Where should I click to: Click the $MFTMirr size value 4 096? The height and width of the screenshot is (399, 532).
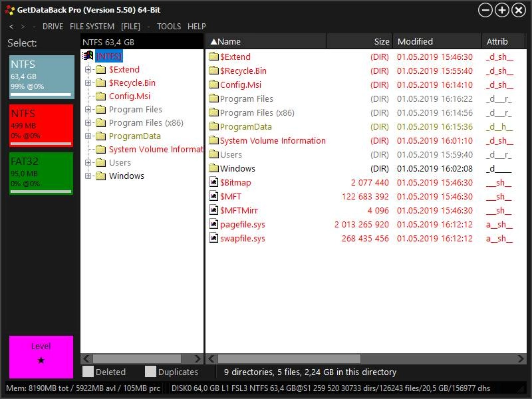[x=378, y=210]
